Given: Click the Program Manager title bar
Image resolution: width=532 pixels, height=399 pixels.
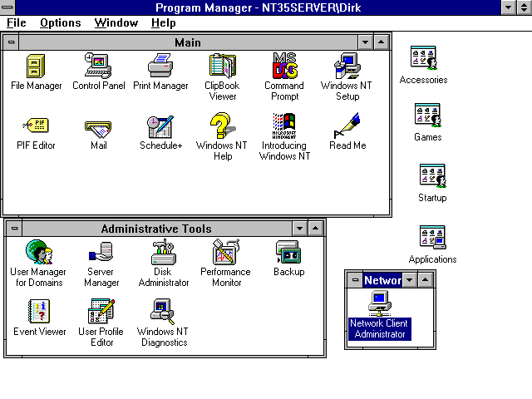Looking at the screenshot, I should (259, 7).
